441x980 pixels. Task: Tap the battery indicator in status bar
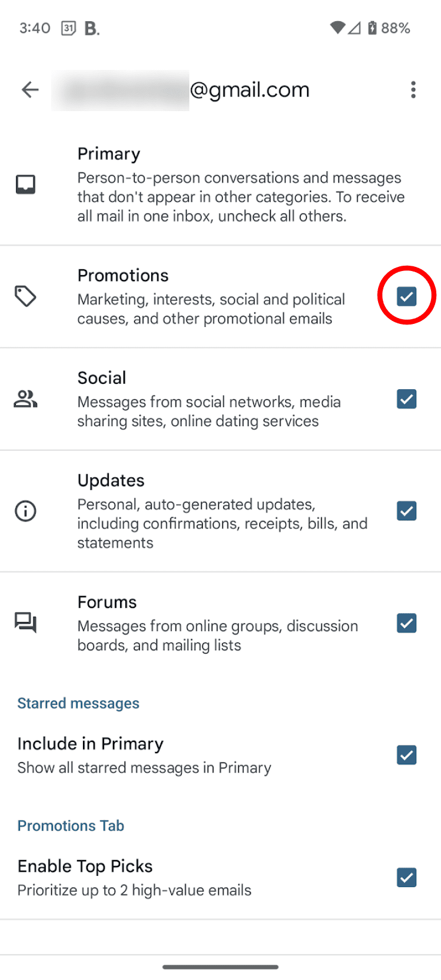pos(372,28)
